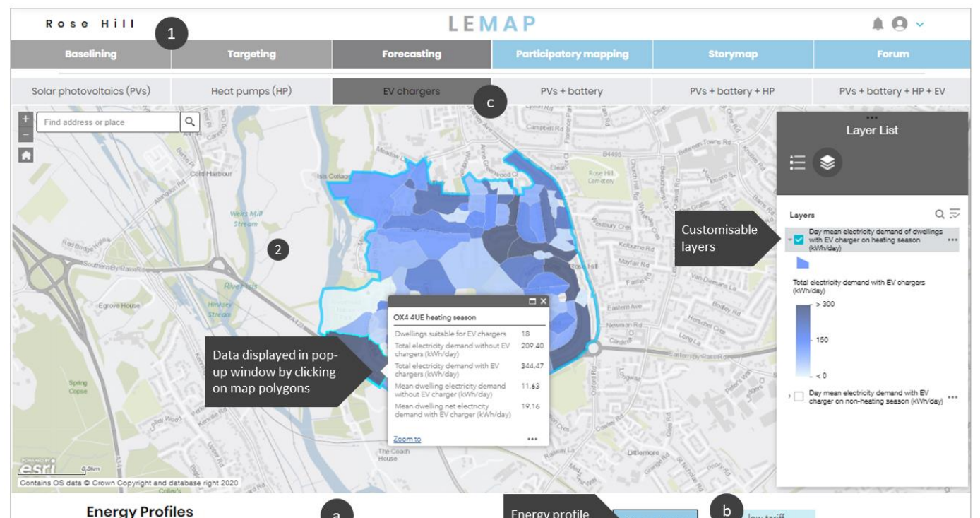Enable the non-heating season EV charger layer

coord(799,396)
